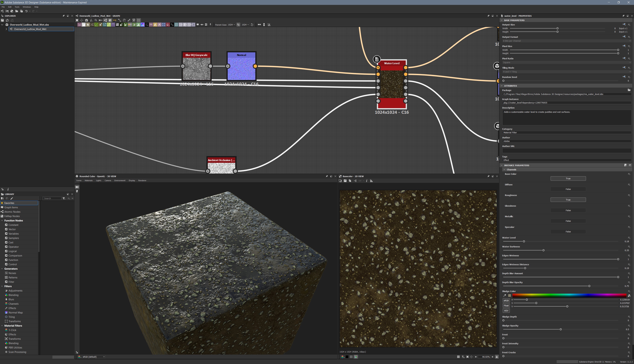Click the Water Level slider handle

(x=524, y=241)
